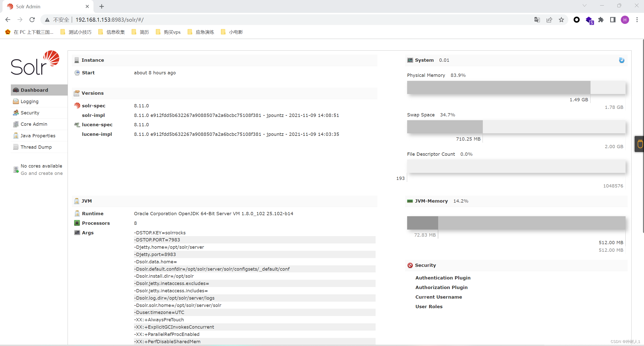Image resolution: width=644 pixels, height=346 pixels.
Task: Click the No cores available link
Action: click(41, 166)
